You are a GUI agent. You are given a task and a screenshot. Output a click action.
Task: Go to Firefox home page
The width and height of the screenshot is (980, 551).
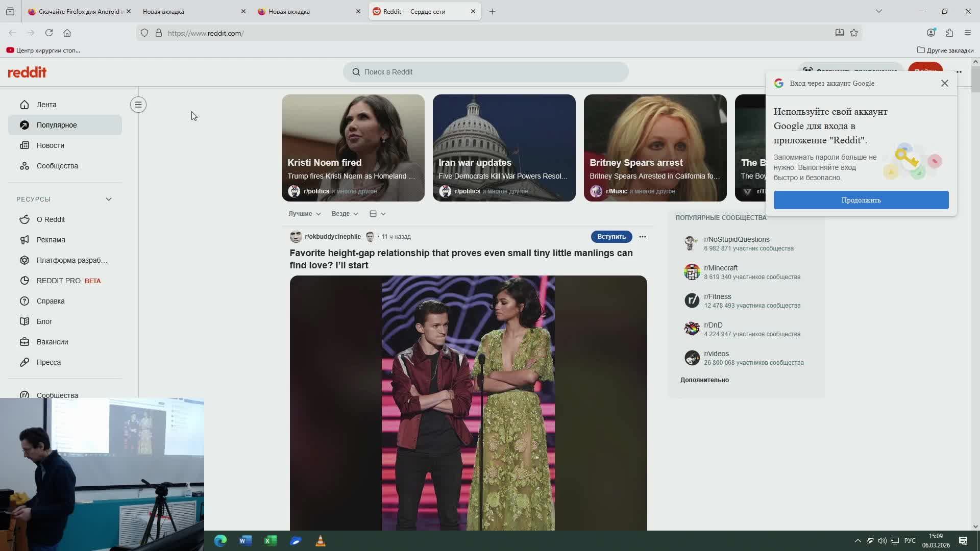point(67,33)
